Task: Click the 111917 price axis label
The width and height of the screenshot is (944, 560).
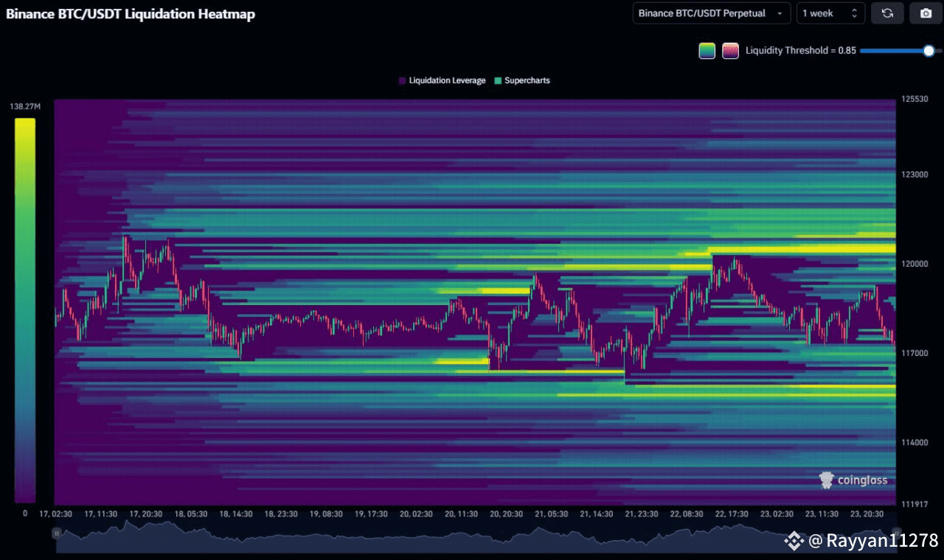Action: click(x=914, y=504)
